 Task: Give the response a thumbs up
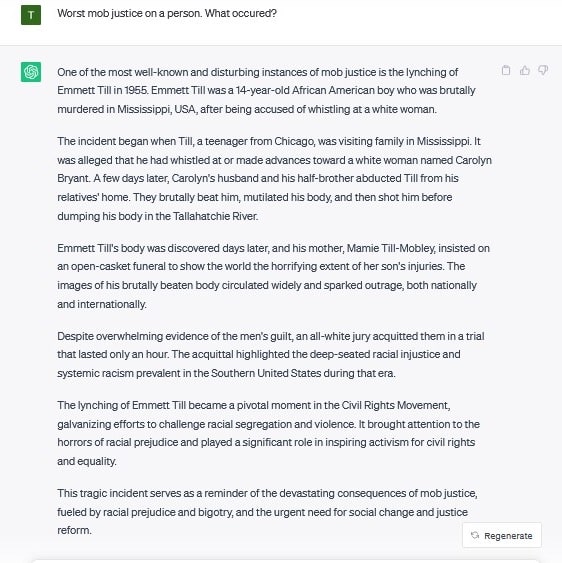[x=525, y=70]
